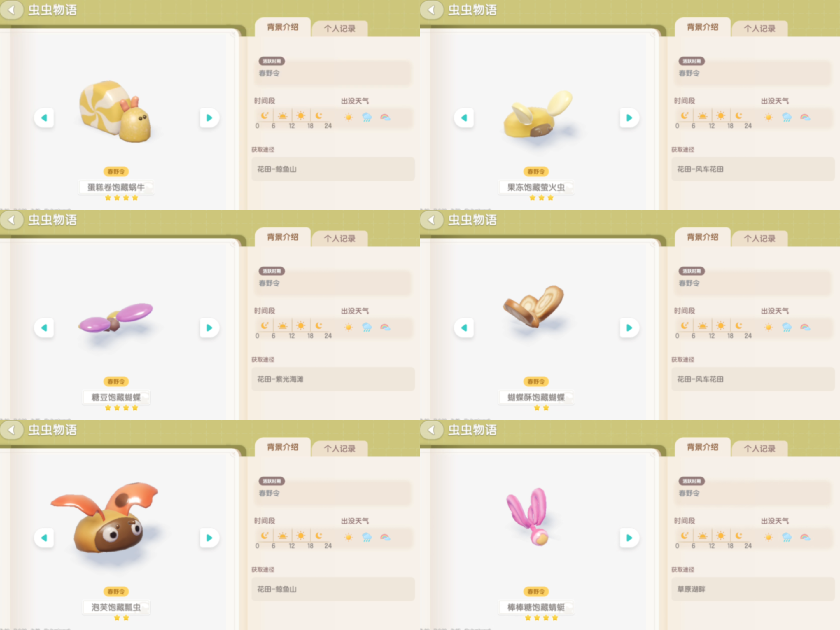
Task: Select 背景介绍 tab on 果冻饱藏萤火虫 panel
Action: point(703,27)
